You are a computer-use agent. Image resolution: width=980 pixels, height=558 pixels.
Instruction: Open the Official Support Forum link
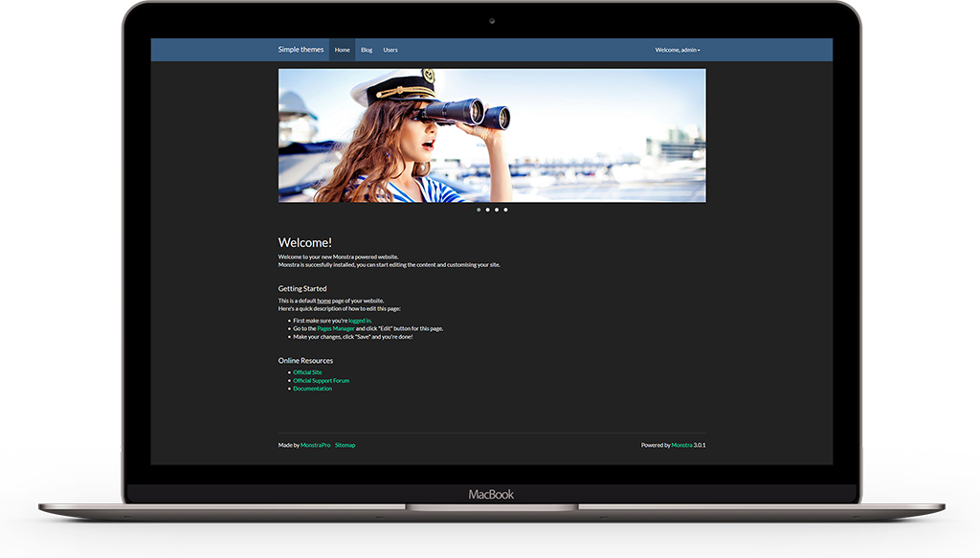tap(321, 380)
